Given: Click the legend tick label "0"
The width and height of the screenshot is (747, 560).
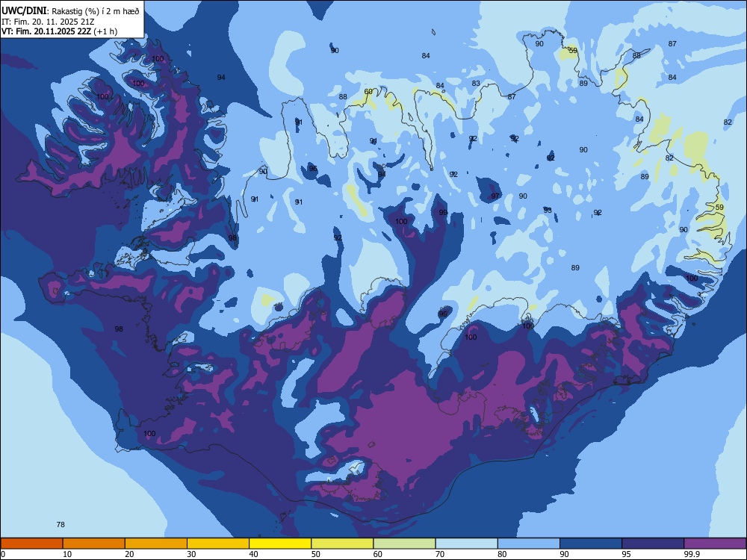Looking at the screenshot, I should pos(3,554).
